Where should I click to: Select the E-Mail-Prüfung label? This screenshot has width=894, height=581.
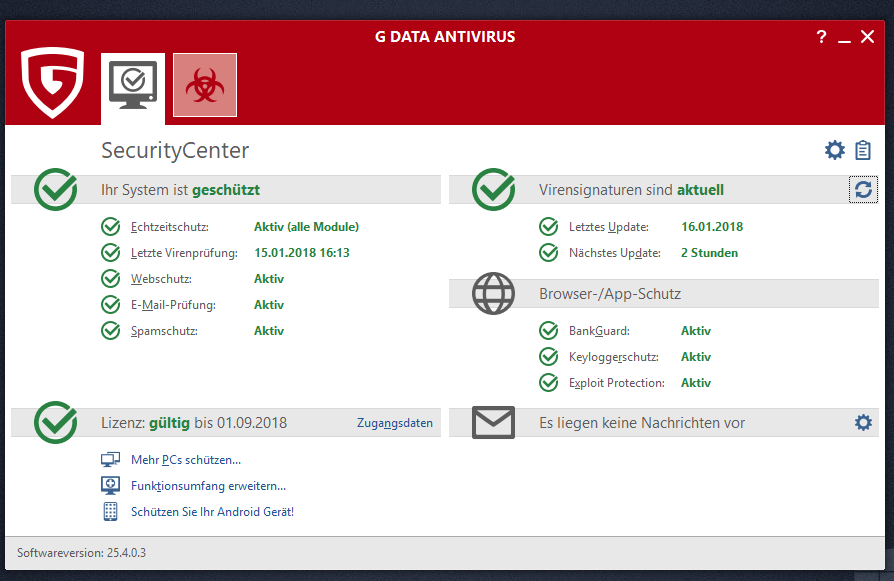tap(173, 305)
